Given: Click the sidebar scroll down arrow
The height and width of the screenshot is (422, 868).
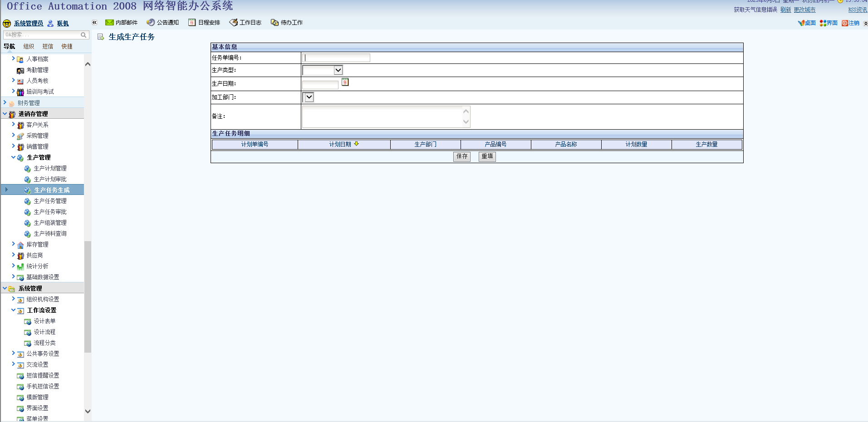Looking at the screenshot, I should [x=88, y=411].
